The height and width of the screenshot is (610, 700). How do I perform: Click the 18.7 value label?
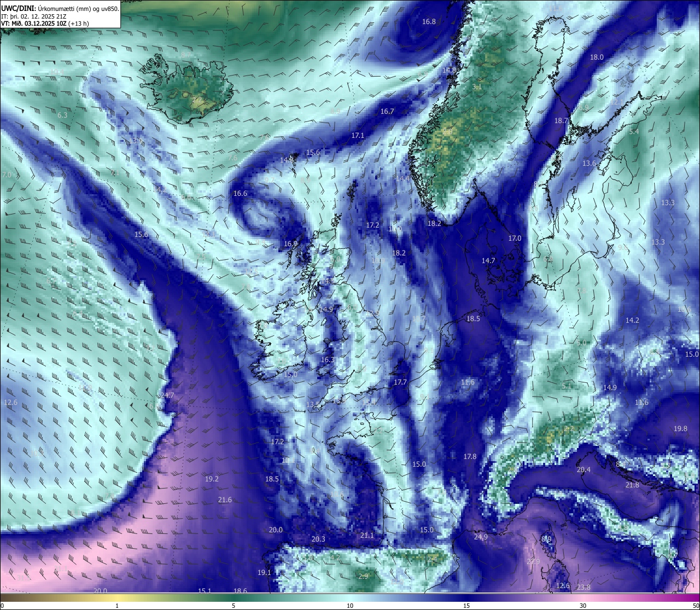point(561,121)
